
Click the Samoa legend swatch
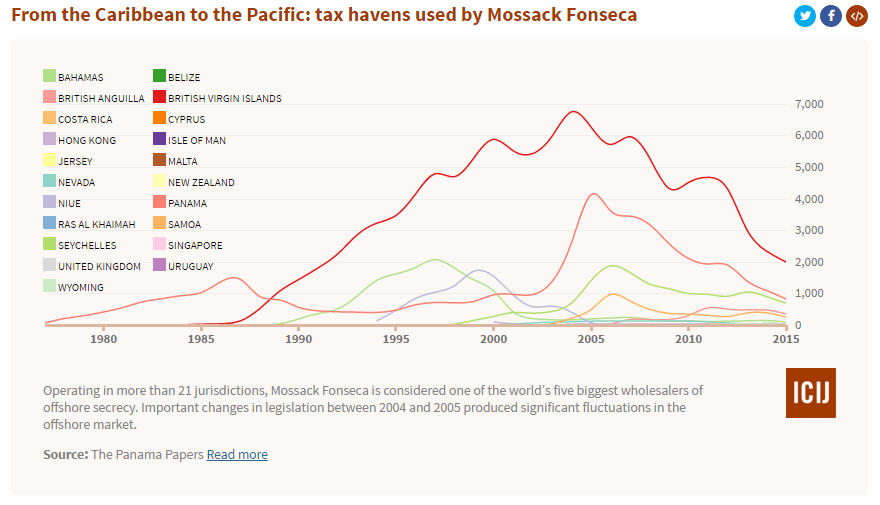click(x=159, y=224)
